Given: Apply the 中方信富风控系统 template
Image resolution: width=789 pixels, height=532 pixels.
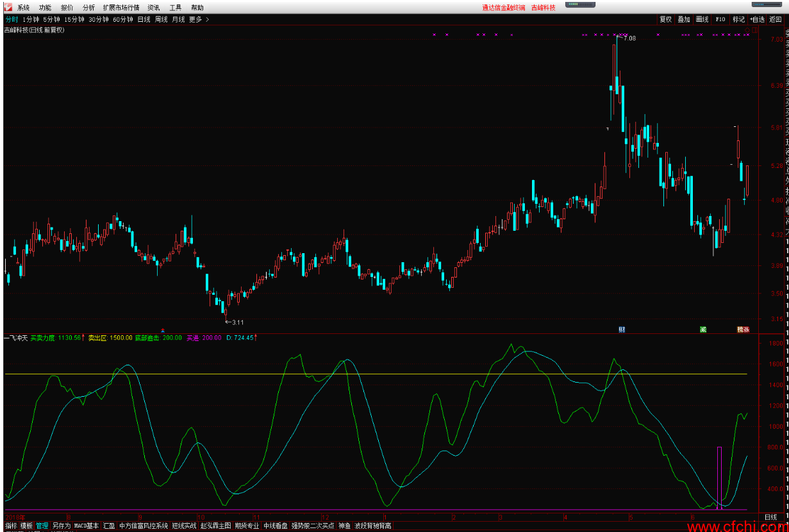Looking at the screenshot, I should point(144,526).
